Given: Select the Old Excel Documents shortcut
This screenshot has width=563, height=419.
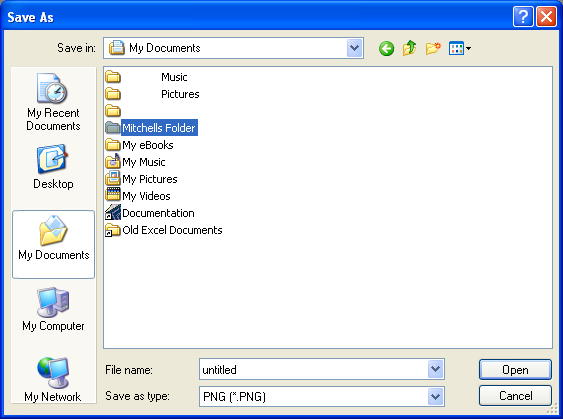Looking at the screenshot, I should coord(164,230).
